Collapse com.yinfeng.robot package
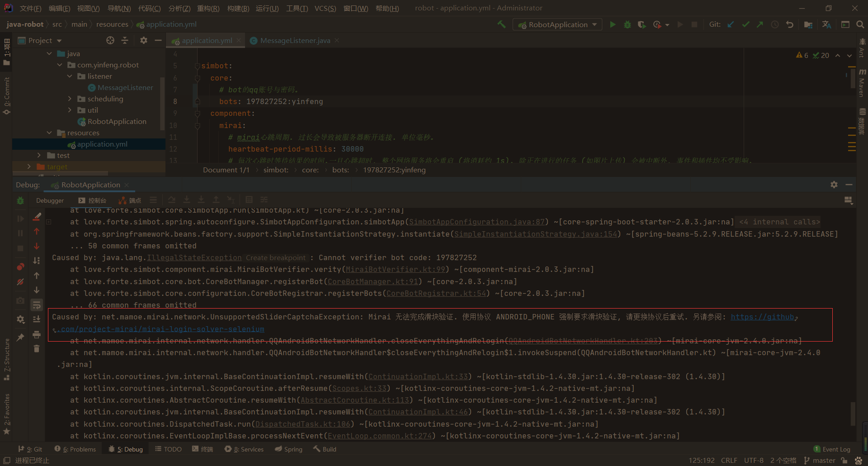The image size is (868, 466). click(x=59, y=65)
